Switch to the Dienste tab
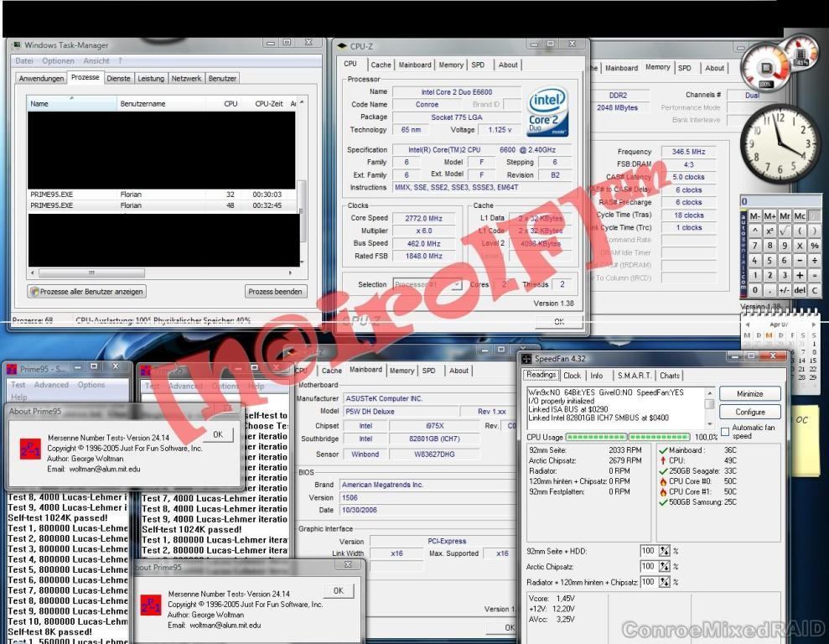Screen dimensions: 829x644 click(118, 78)
